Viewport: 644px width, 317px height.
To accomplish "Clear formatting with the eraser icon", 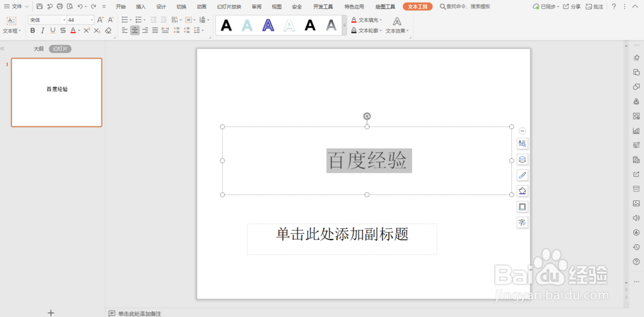I will click(108, 30).
